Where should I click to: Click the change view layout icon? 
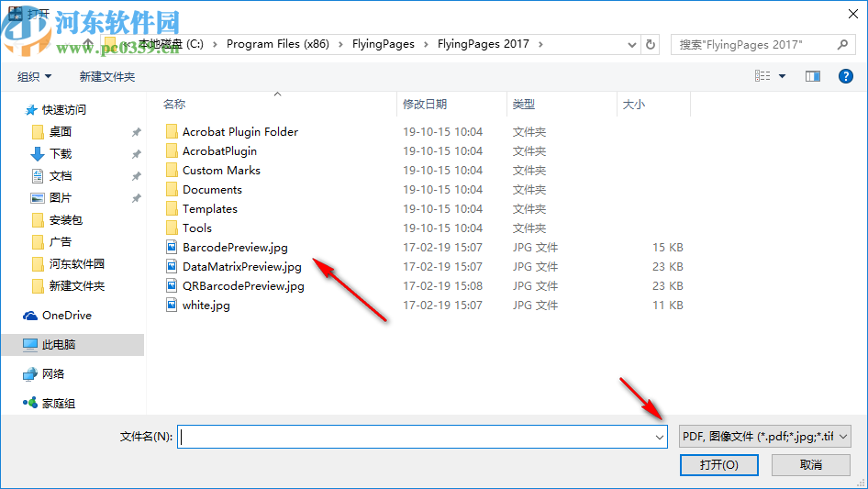pos(762,76)
